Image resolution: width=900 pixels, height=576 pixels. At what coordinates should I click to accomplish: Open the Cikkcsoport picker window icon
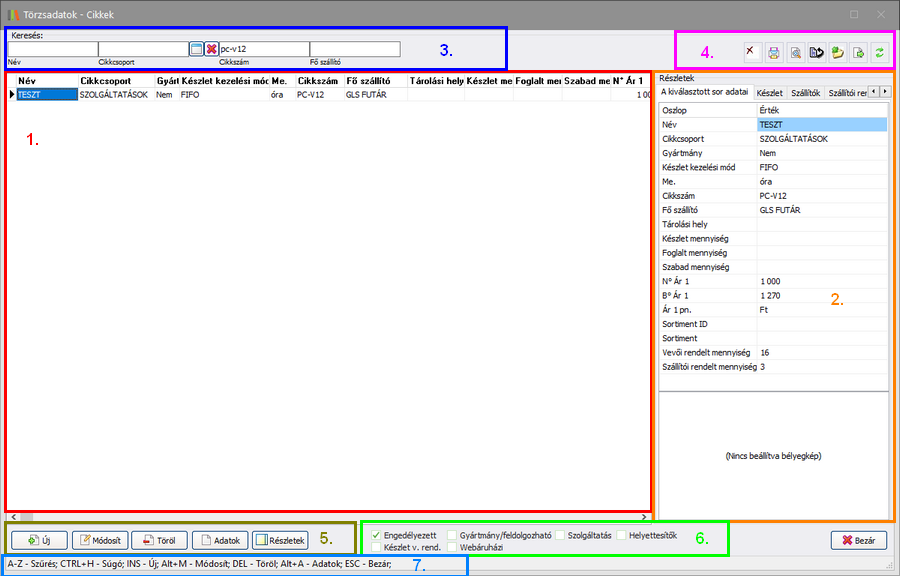pos(196,49)
